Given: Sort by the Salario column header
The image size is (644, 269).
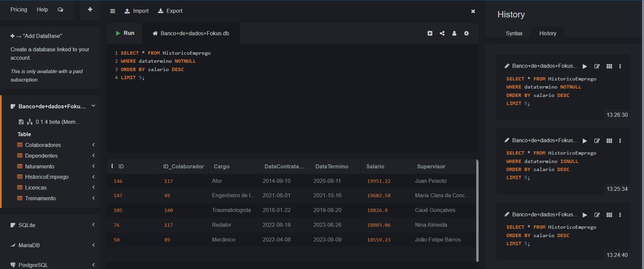Looking at the screenshot, I should (375, 166).
